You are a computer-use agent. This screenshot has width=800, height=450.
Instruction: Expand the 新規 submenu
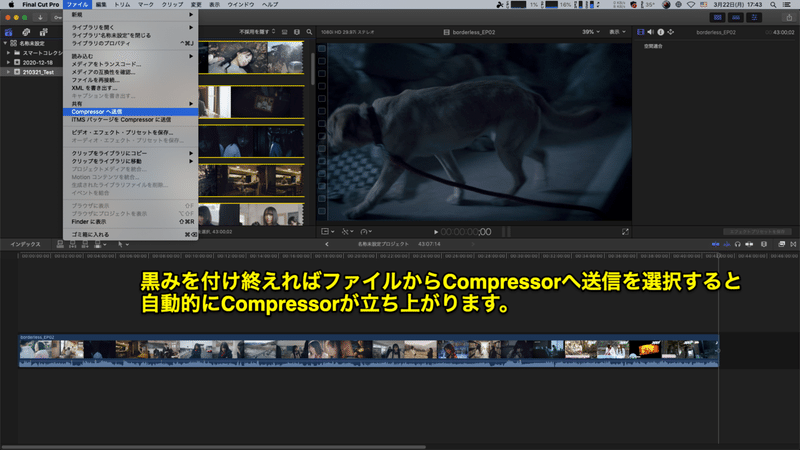[131, 15]
